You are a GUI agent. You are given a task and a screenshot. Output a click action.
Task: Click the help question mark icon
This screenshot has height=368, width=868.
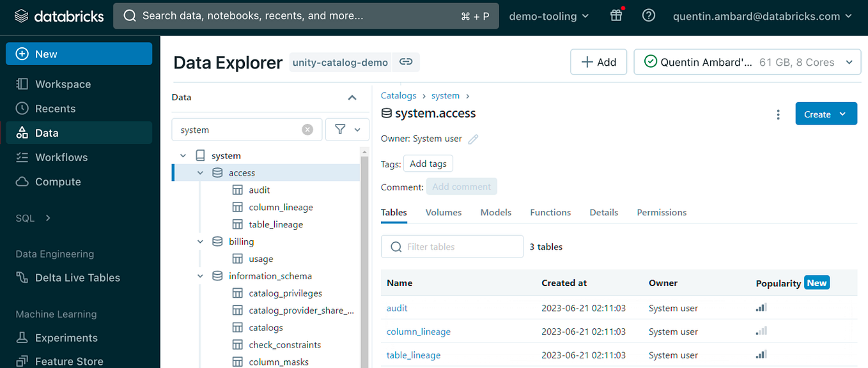648,15
